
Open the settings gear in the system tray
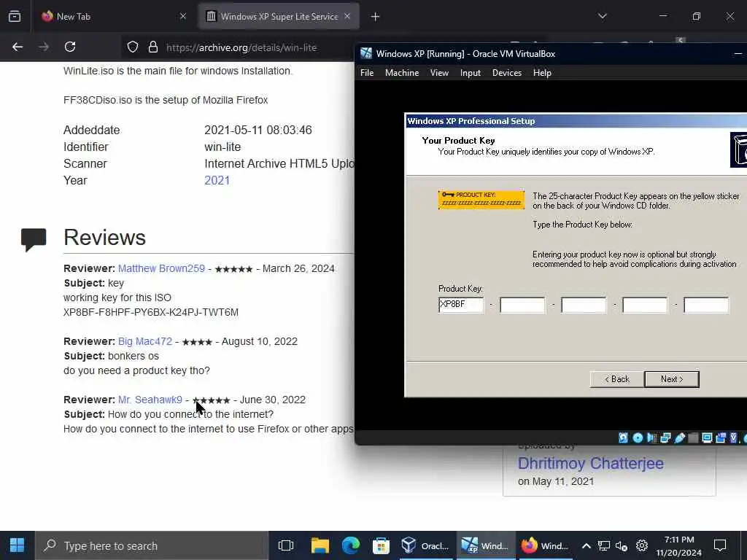click(642, 545)
